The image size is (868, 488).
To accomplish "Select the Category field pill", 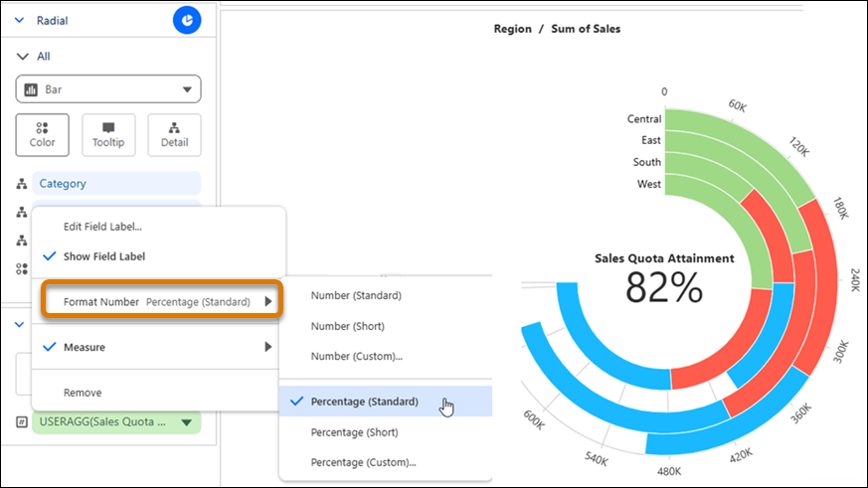I will point(116,183).
